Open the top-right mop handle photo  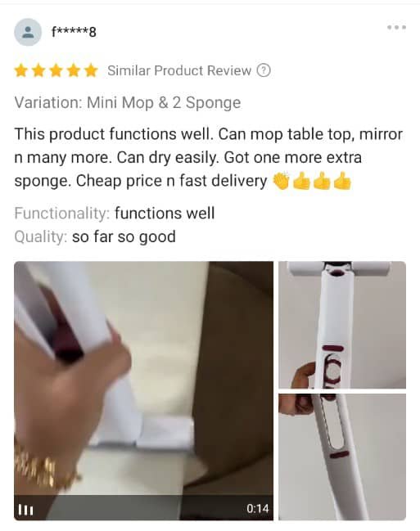pos(342,325)
